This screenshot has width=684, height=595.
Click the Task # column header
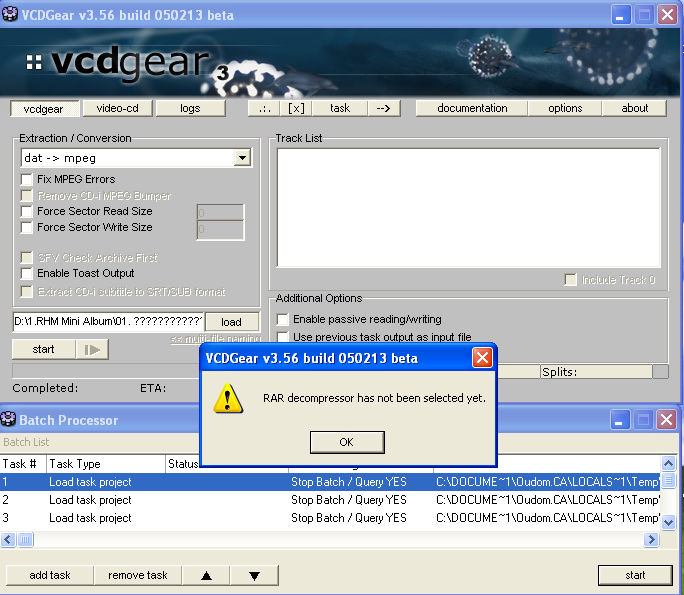tap(23, 464)
